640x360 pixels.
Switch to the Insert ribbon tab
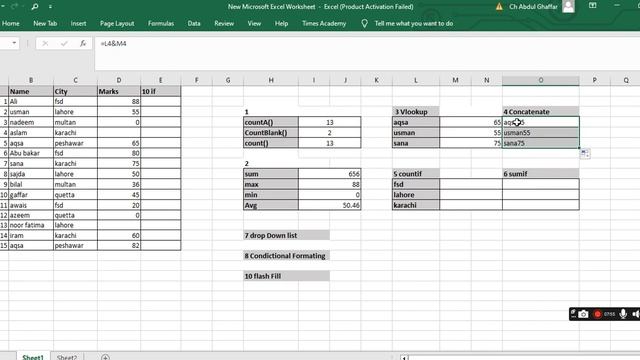pos(78,24)
